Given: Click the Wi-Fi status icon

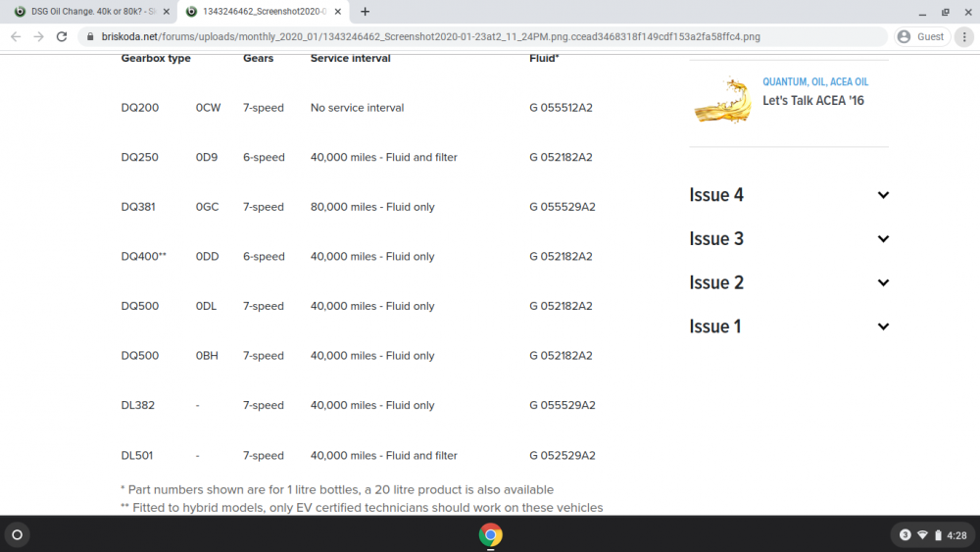Looking at the screenshot, I should (x=922, y=534).
